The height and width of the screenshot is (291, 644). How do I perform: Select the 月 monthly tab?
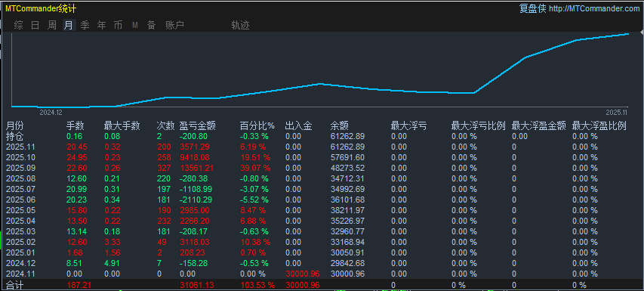69,26
